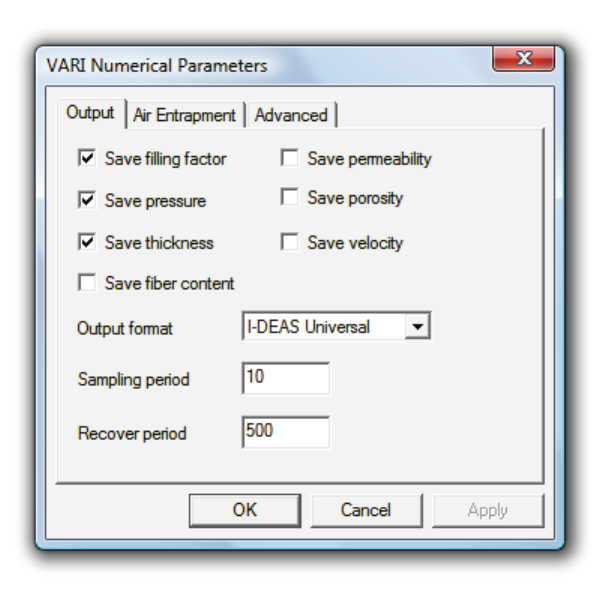Enable the Save velocity checkbox
This screenshot has height=593, width=605.
(x=289, y=242)
